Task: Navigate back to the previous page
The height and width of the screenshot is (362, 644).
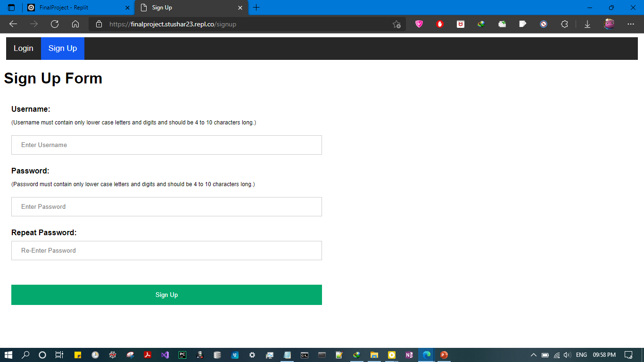Action: tap(13, 24)
